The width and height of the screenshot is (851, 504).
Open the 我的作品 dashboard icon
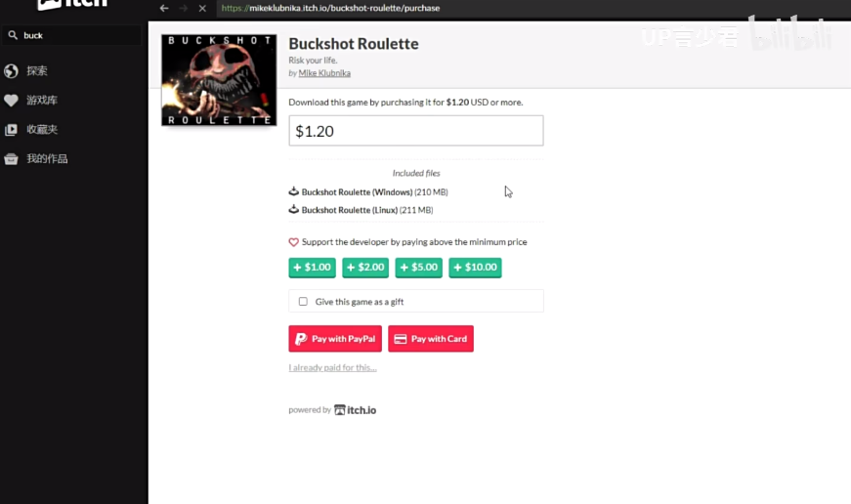tap(11, 159)
